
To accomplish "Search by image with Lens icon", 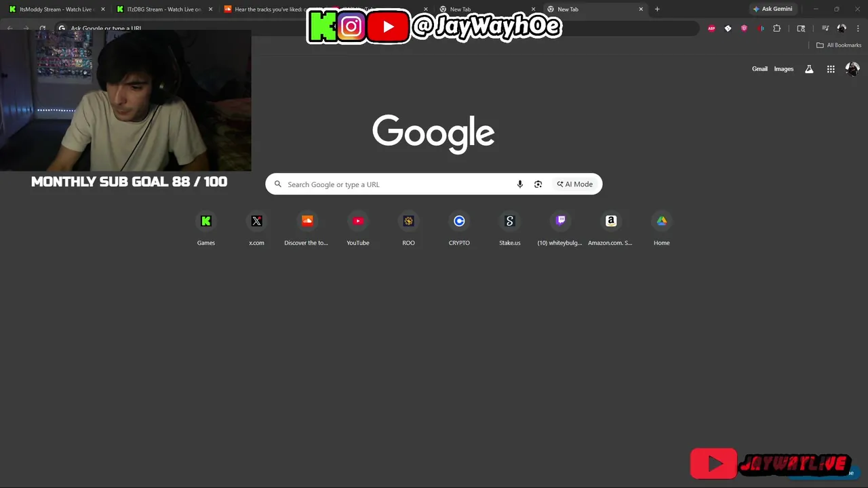I will click(538, 184).
